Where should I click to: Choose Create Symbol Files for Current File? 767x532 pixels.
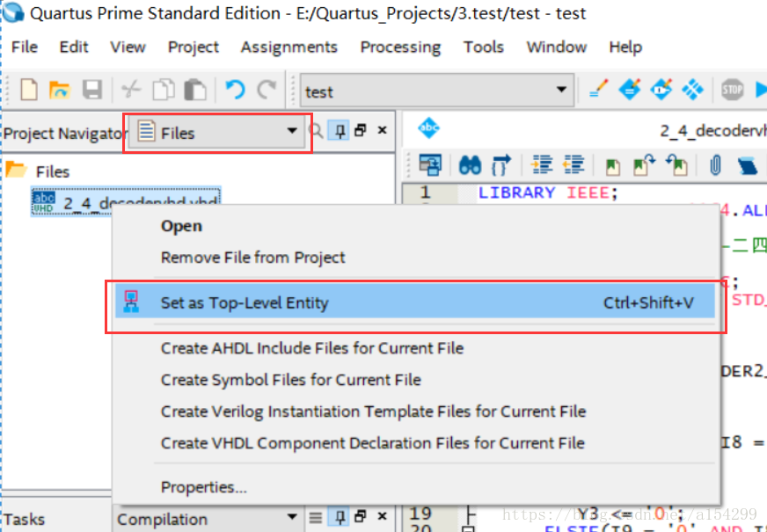pyautogui.click(x=415, y=380)
